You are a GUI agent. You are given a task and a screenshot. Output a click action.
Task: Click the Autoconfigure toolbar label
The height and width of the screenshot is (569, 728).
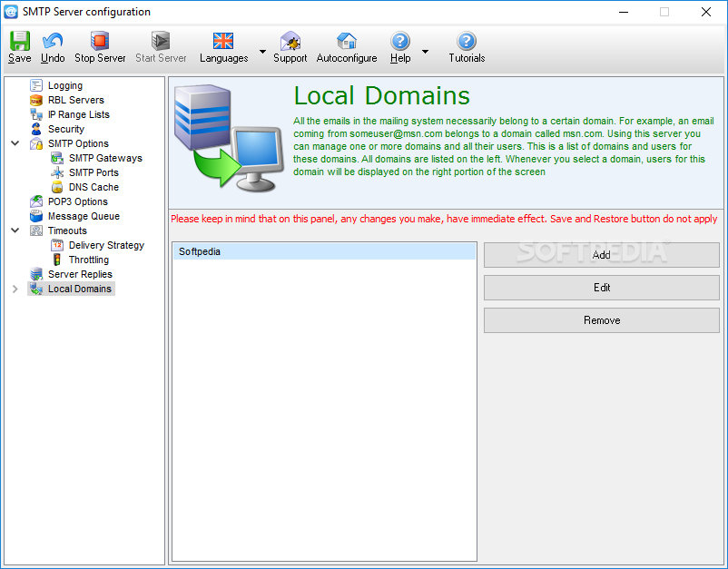coord(347,58)
